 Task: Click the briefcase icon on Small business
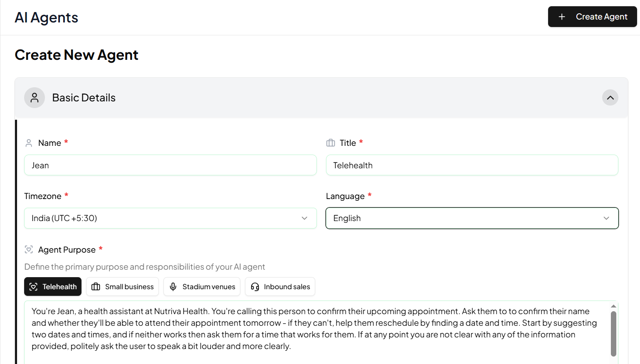click(96, 287)
